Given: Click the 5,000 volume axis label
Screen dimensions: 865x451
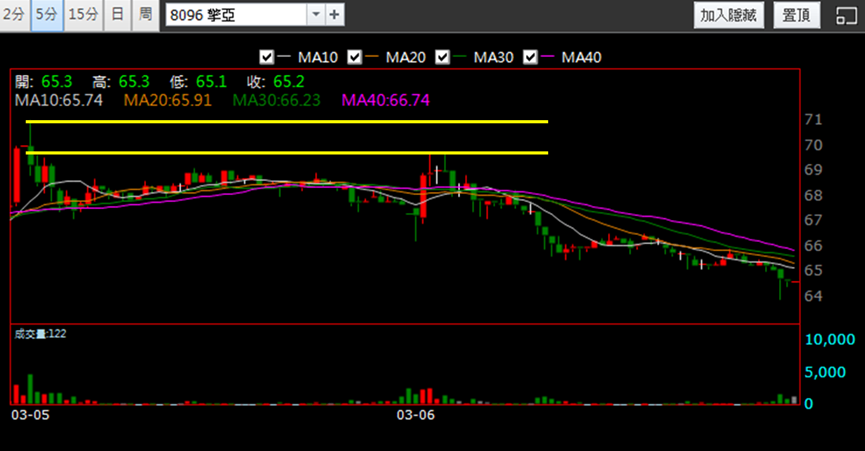Looking at the screenshot, I should click(825, 372).
